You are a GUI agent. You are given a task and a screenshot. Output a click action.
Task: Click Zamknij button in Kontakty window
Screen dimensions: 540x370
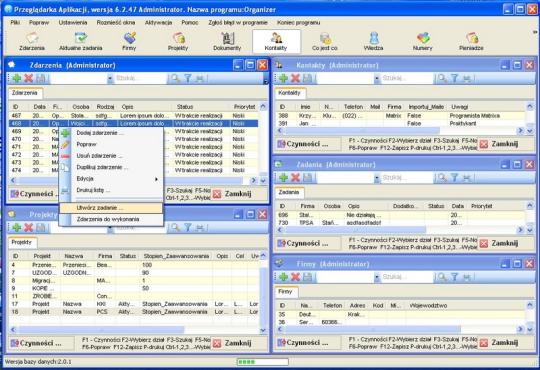[x=505, y=144]
